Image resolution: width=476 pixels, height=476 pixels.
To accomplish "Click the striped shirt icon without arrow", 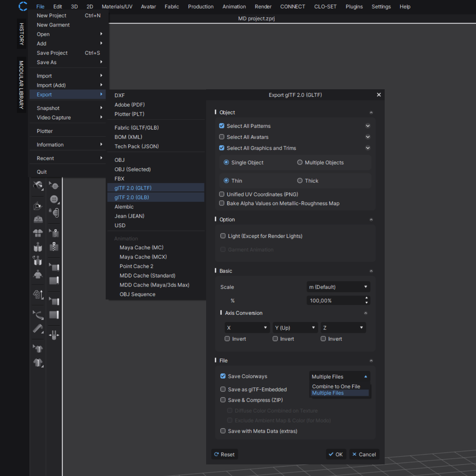I will pyautogui.click(x=38, y=363).
